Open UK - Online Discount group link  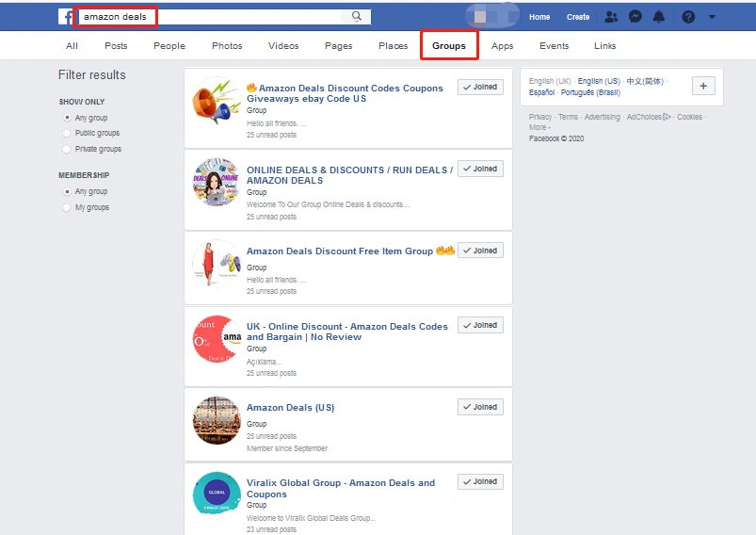(346, 332)
